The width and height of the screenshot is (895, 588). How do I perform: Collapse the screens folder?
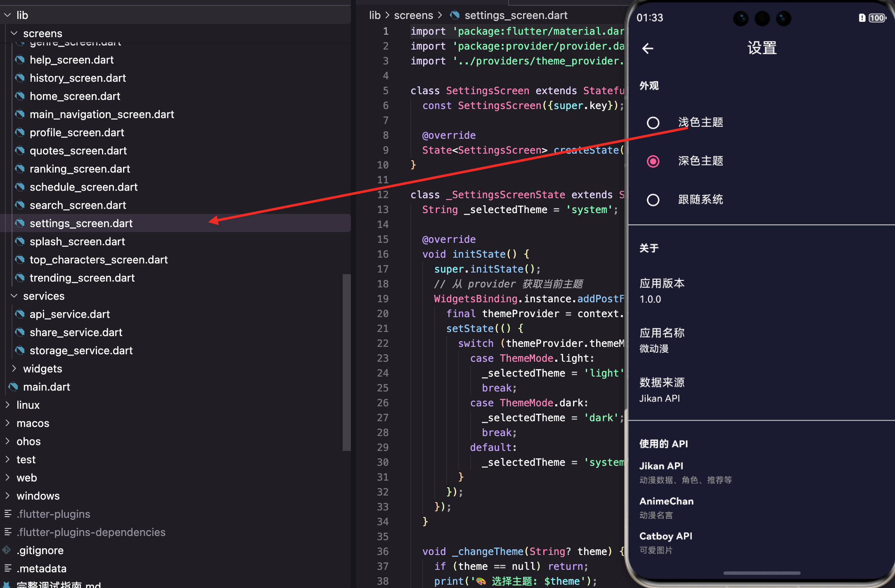pos(14,33)
